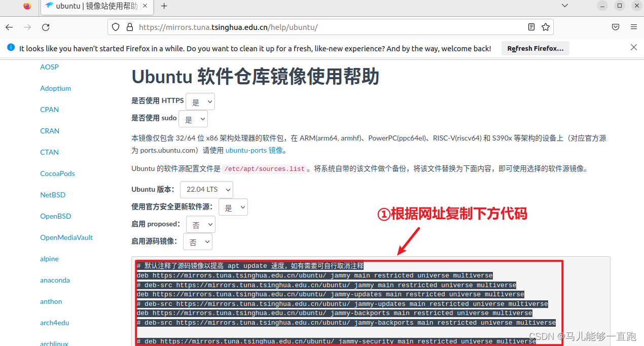
Task: Click the '# deb ... jammy-security main' line
Action: pos(336,341)
